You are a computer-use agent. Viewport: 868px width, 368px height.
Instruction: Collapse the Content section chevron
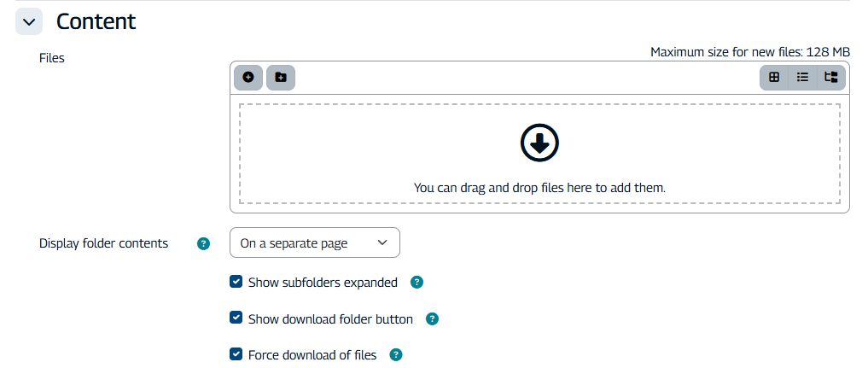(29, 22)
